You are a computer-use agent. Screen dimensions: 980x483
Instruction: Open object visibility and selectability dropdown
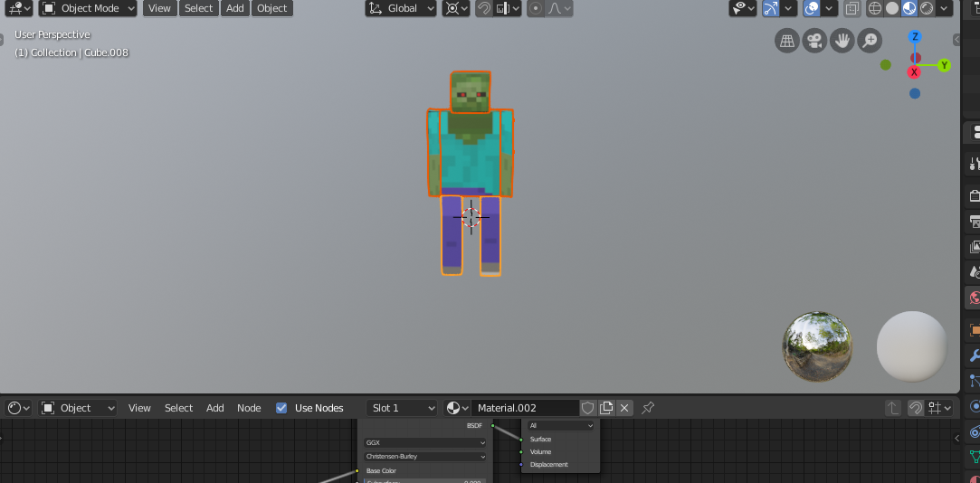[x=743, y=8]
